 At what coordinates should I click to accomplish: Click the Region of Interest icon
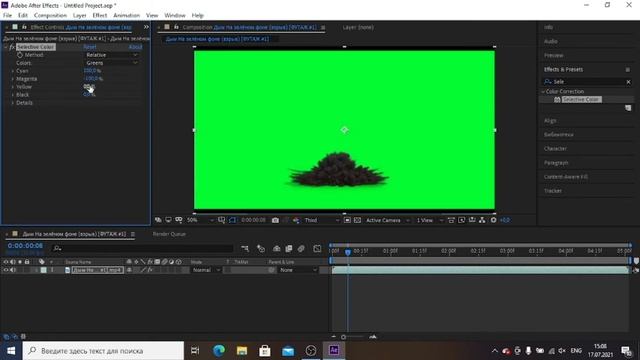(x=347, y=220)
